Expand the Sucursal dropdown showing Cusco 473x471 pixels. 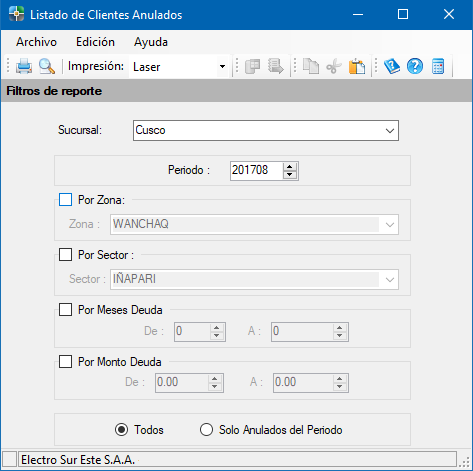pos(266,130)
